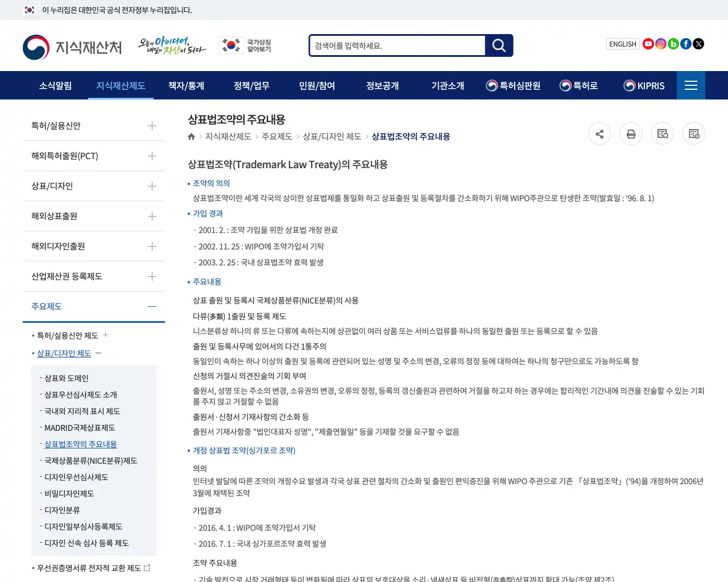Open the YouTube channel icon

(648, 43)
